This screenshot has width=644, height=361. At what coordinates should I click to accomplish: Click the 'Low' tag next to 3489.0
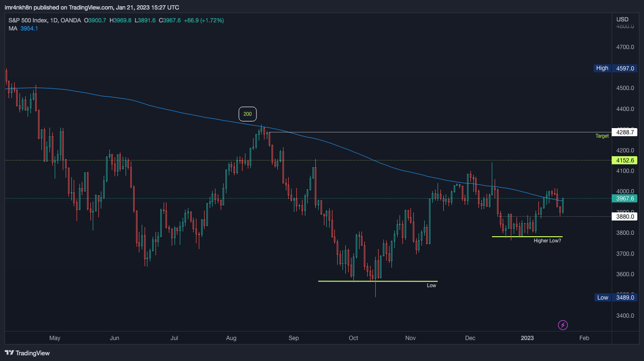(603, 298)
